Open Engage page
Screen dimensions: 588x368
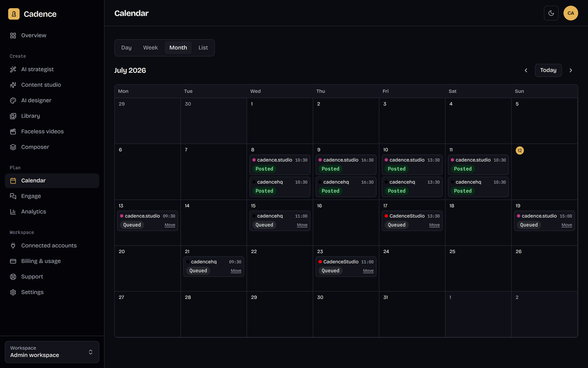pyautogui.click(x=52, y=196)
